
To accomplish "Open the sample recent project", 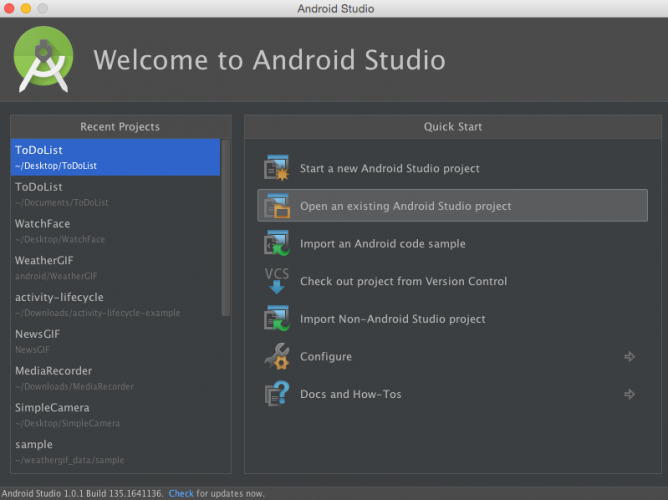I will [115, 451].
